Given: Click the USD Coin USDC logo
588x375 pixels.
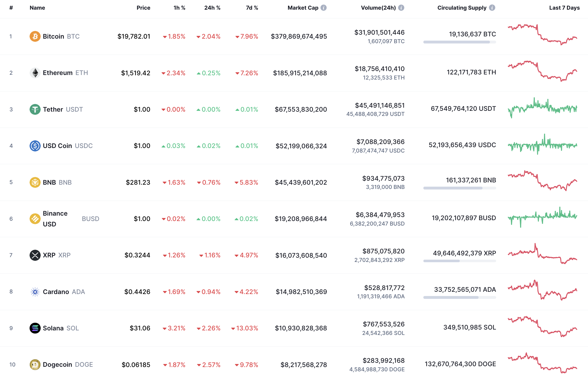Looking at the screenshot, I should (x=35, y=146).
